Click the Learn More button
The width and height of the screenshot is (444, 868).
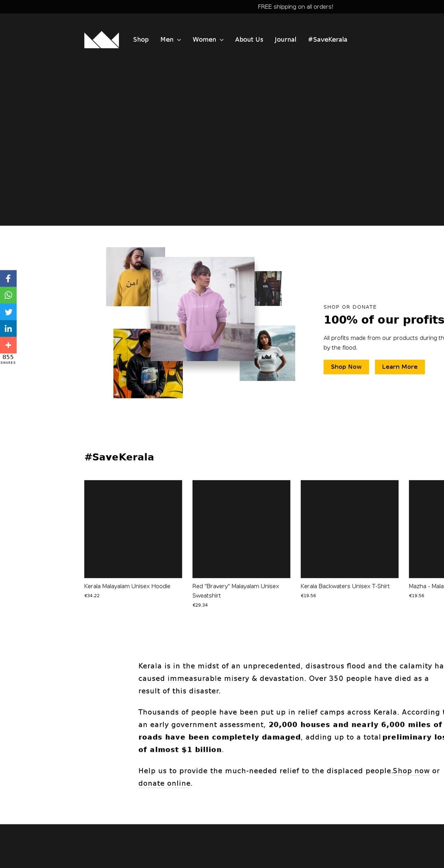pos(400,367)
